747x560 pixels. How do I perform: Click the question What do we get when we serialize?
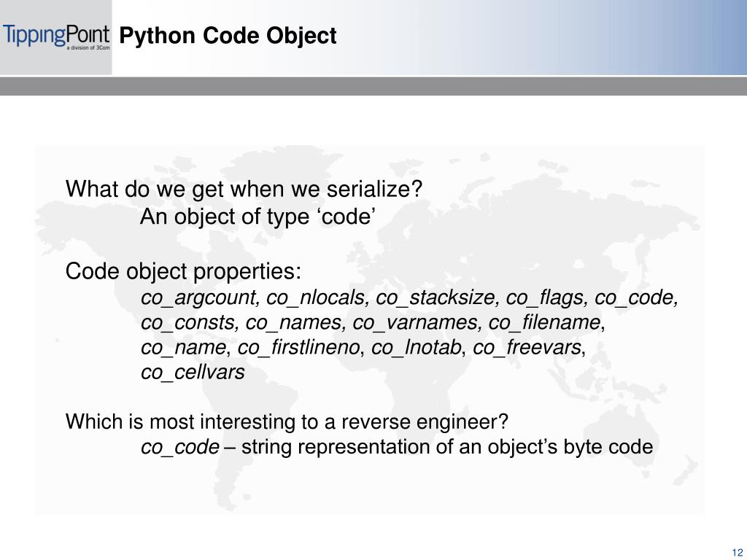pyautogui.click(x=244, y=189)
